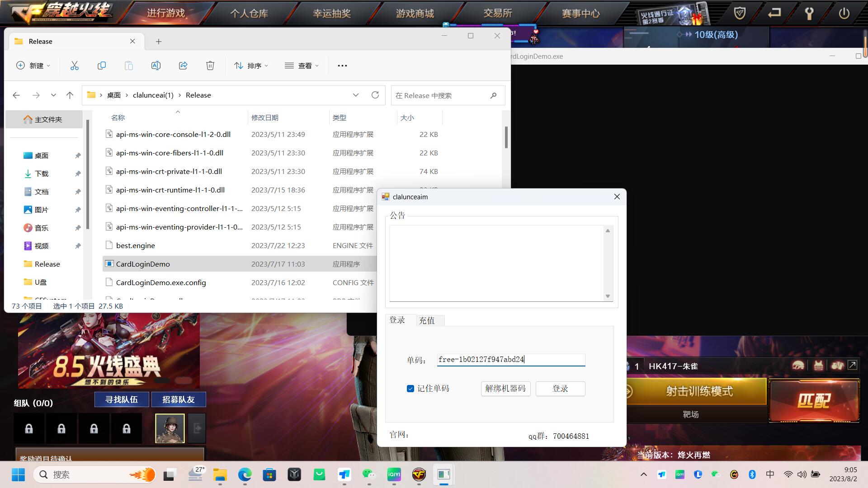Go back with the Explorer back arrow
The height and width of the screenshot is (488, 868).
pos(16,95)
